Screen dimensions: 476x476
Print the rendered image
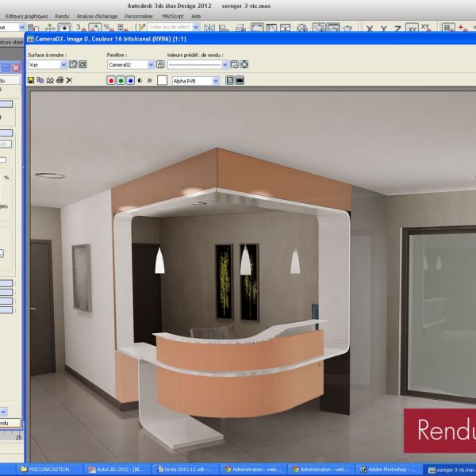pos(59,81)
